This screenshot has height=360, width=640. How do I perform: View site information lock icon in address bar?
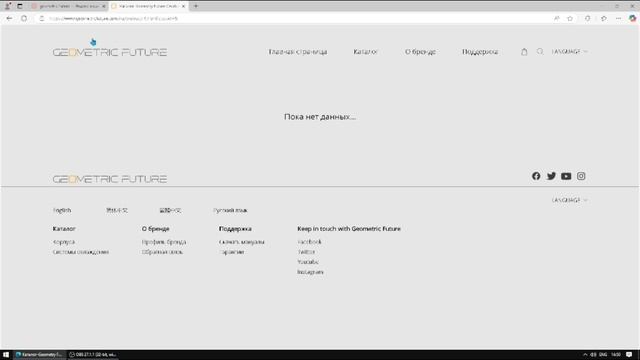[x=41, y=18]
